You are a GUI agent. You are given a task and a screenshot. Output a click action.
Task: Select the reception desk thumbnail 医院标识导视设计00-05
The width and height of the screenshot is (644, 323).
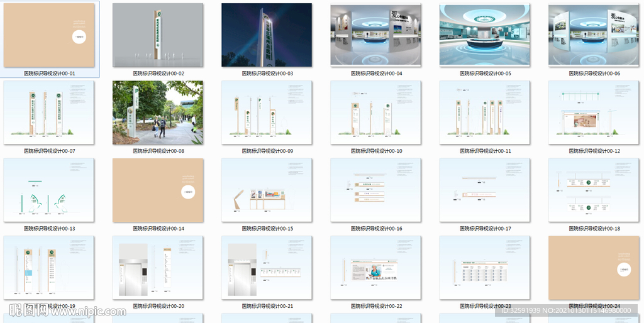tap(484, 35)
